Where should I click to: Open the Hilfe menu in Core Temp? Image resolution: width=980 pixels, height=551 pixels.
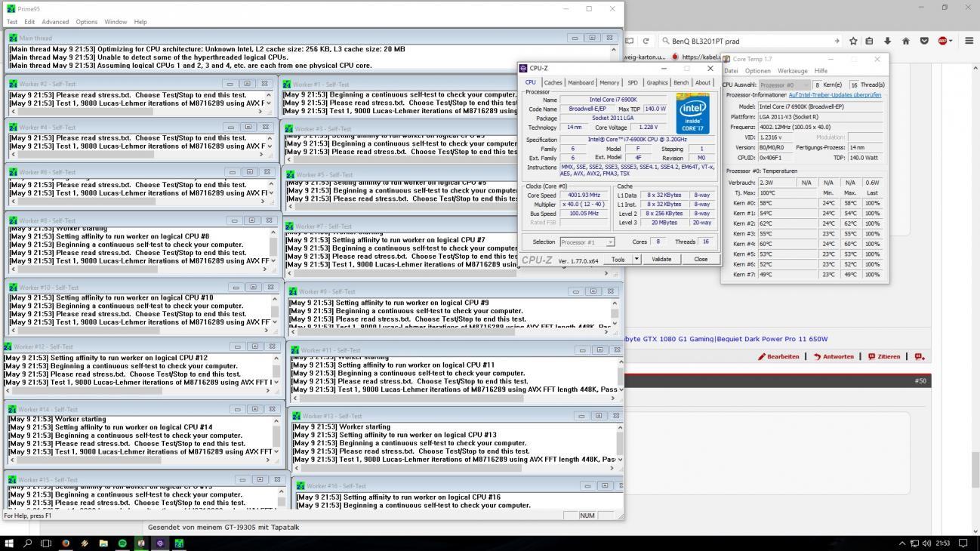[821, 71]
